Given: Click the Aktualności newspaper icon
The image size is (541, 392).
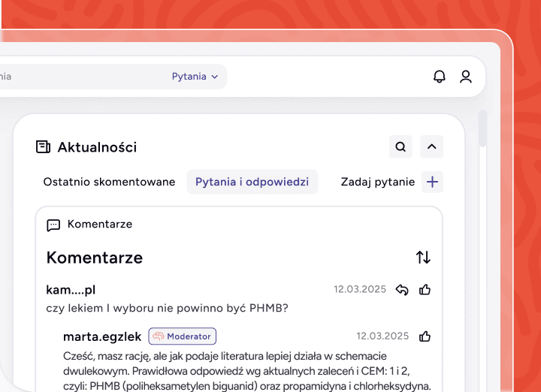Looking at the screenshot, I should pos(43,147).
